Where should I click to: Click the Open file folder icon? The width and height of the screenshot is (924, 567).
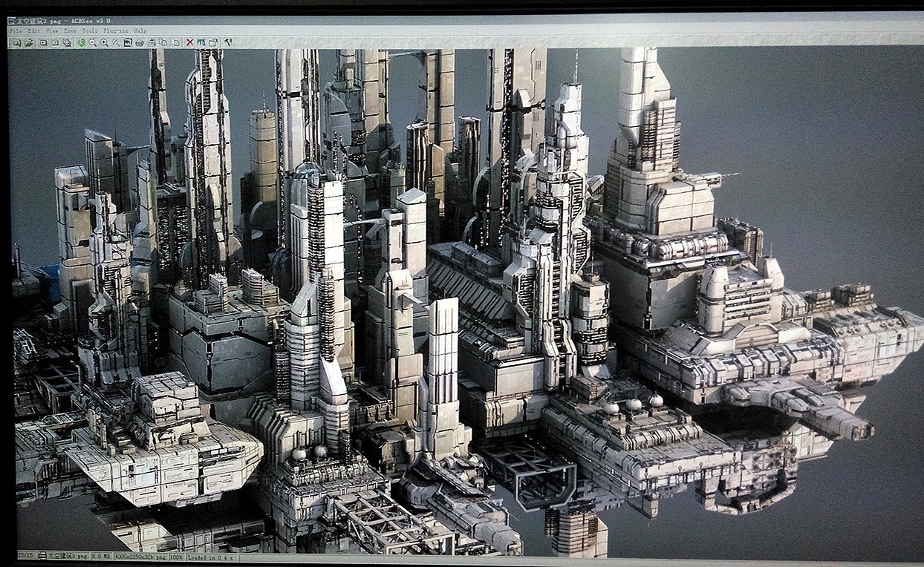[29, 43]
